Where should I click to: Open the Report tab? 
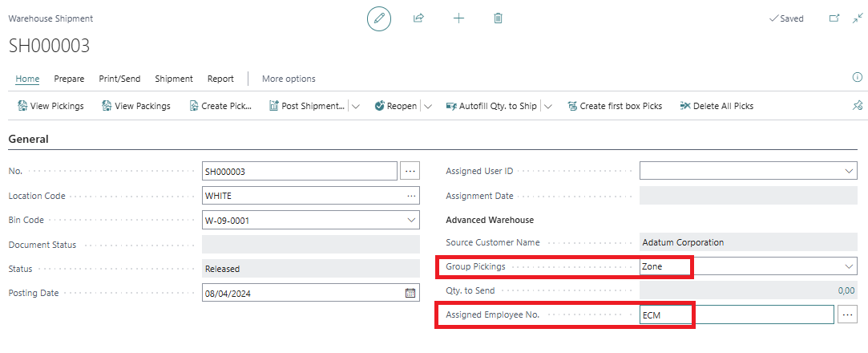click(x=220, y=79)
